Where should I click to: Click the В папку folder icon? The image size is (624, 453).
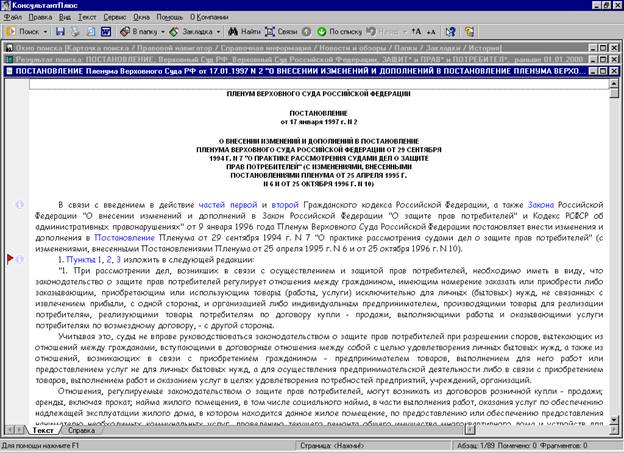pos(125,31)
